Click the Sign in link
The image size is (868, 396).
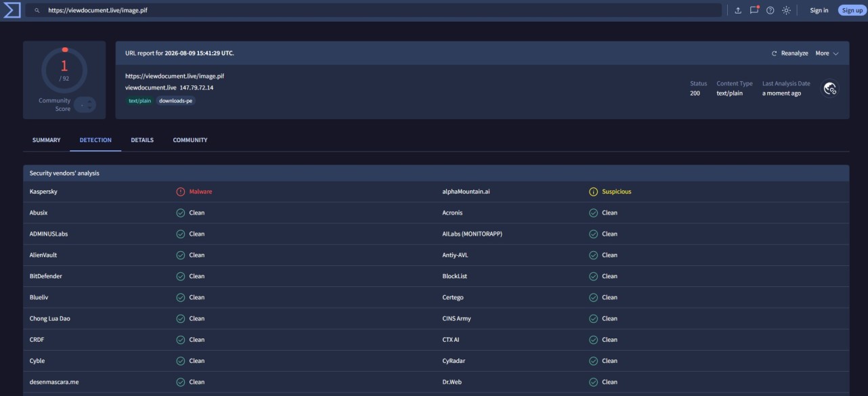click(819, 10)
